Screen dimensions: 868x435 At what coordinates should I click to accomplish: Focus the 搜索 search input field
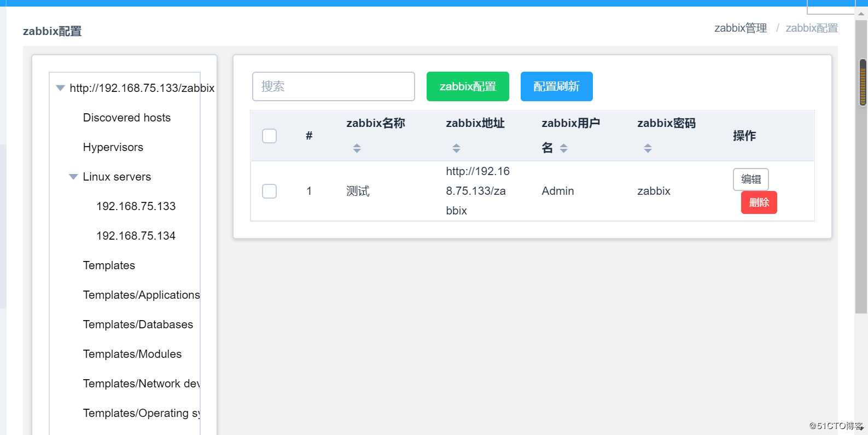click(x=334, y=86)
